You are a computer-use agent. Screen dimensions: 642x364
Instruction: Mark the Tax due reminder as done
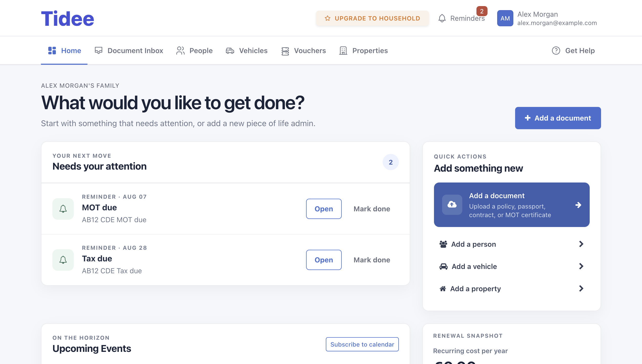tap(372, 260)
